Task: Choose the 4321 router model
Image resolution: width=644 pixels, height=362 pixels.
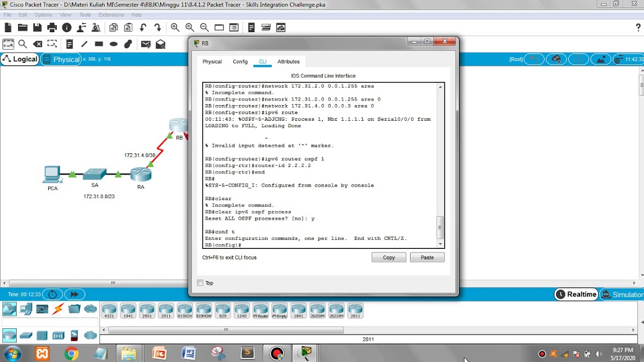Action: click(x=109, y=311)
